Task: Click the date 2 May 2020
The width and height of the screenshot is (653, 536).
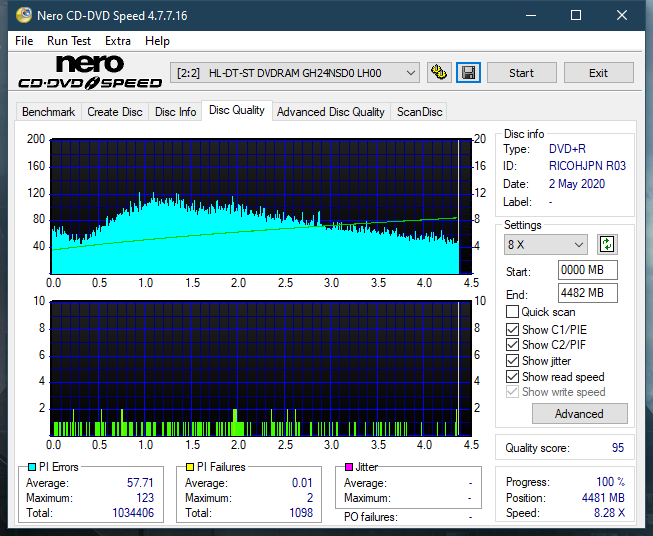Action: pos(577,184)
